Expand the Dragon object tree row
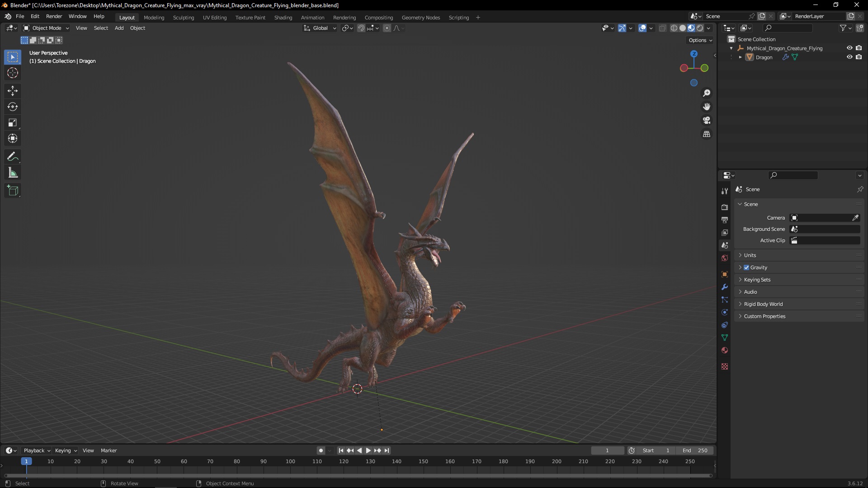The height and width of the screenshot is (488, 868). 740,57
